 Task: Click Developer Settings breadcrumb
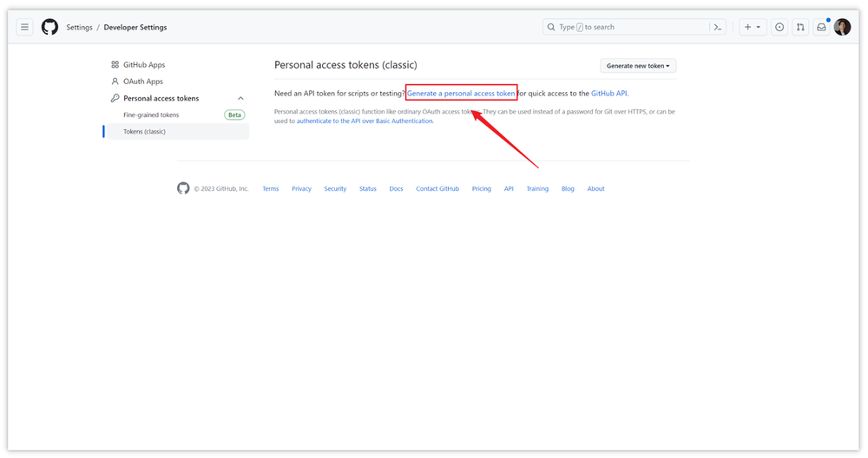[x=135, y=27]
